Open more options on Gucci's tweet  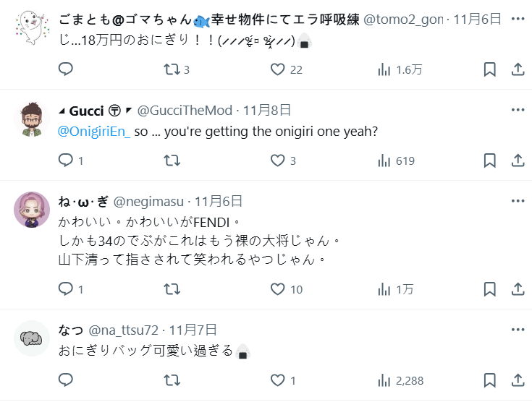518,110
